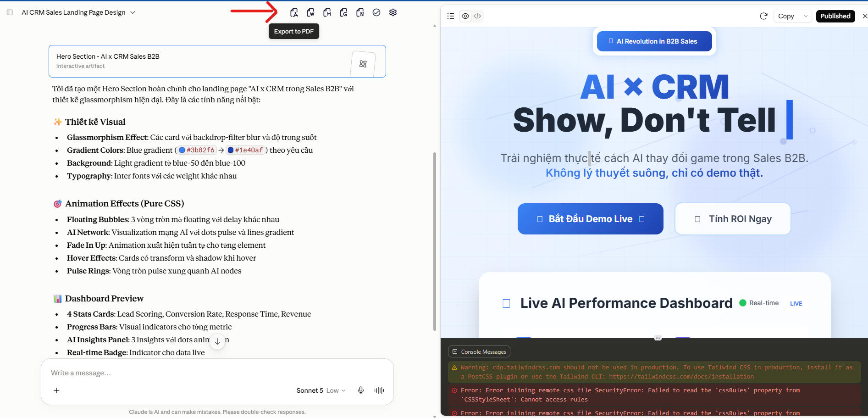Click the Export to PDF icon

click(294, 12)
